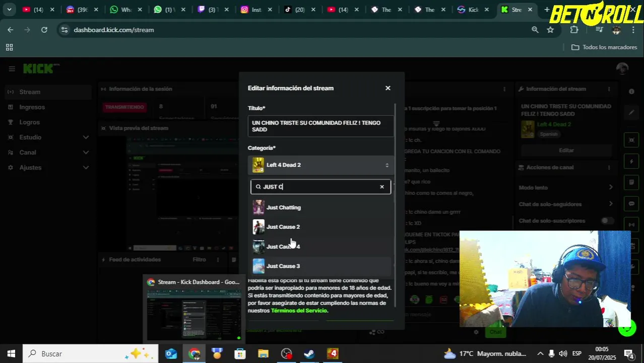Bookmark this page with the star icon
The height and width of the screenshot is (363, 644).
tap(550, 30)
